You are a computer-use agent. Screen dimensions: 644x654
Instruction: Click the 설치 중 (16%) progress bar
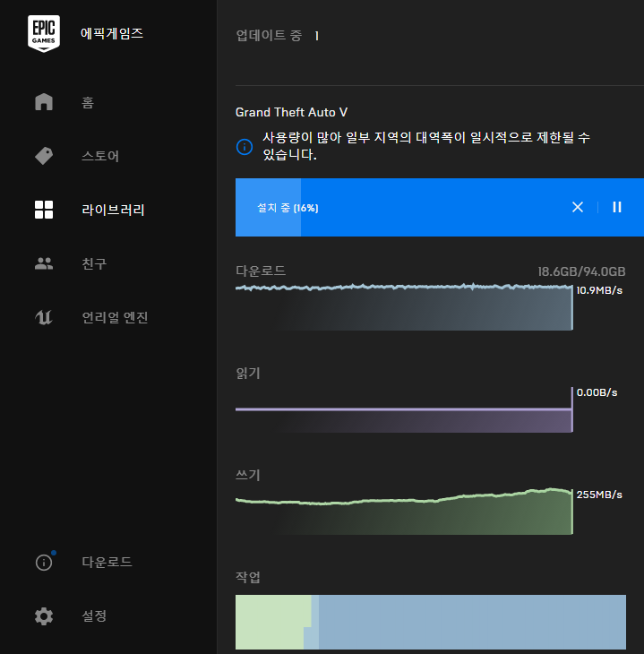(440, 207)
